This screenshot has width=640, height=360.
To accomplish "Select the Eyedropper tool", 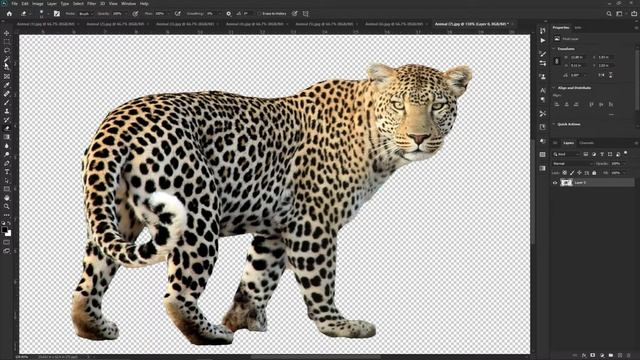I will pyautogui.click(x=7, y=85).
